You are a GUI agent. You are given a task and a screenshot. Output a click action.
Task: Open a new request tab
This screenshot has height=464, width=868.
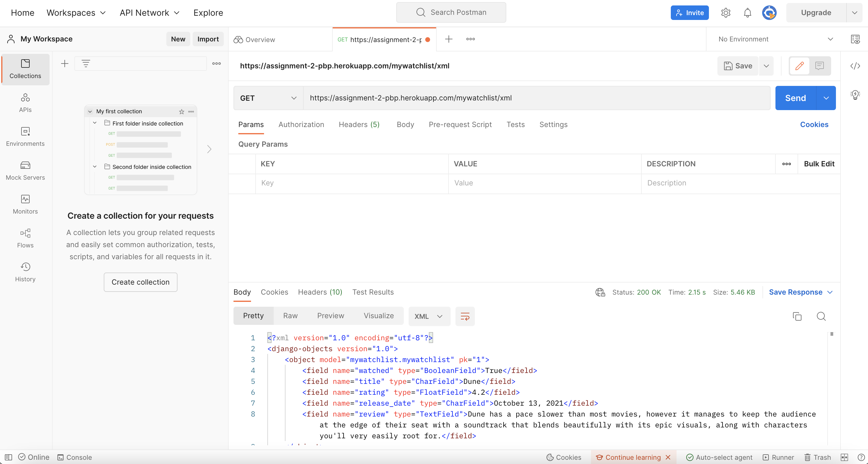449,39
